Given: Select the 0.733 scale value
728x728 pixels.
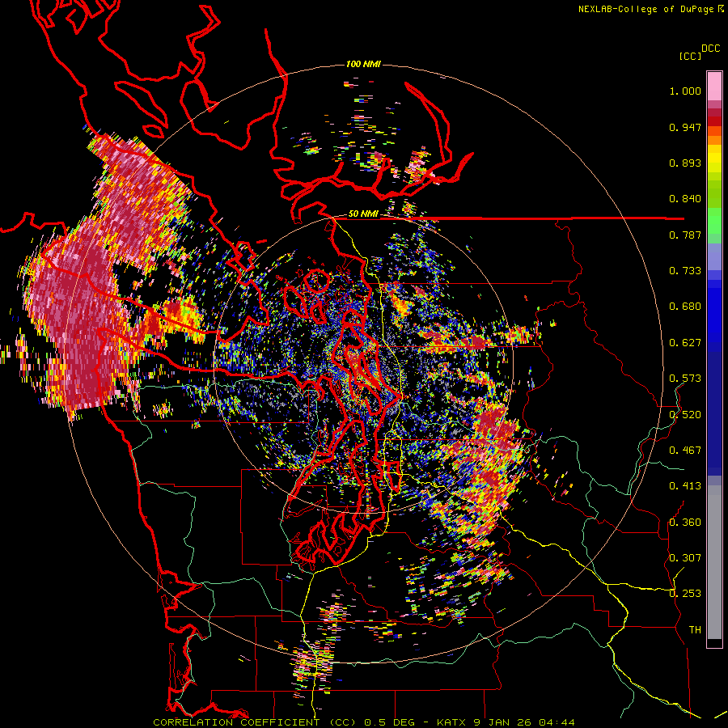Looking at the screenshot, I should [x=685, y=271].
